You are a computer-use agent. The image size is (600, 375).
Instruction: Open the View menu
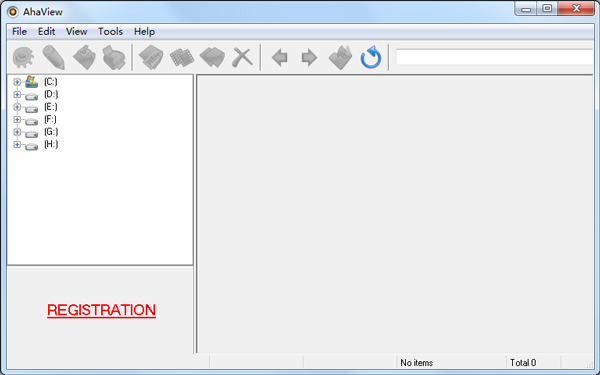click(x=77, y=32)
